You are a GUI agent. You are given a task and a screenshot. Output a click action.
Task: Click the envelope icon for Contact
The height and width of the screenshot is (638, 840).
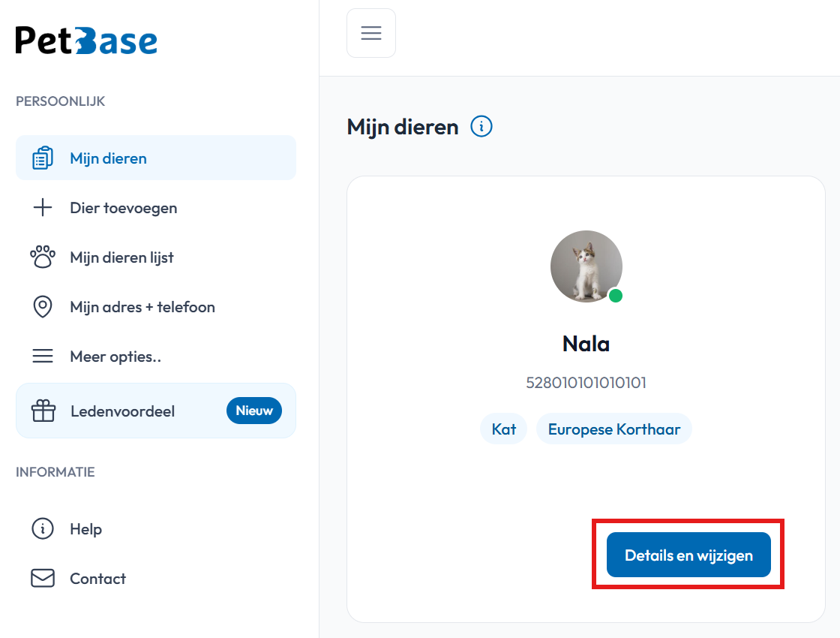point(43,578)
